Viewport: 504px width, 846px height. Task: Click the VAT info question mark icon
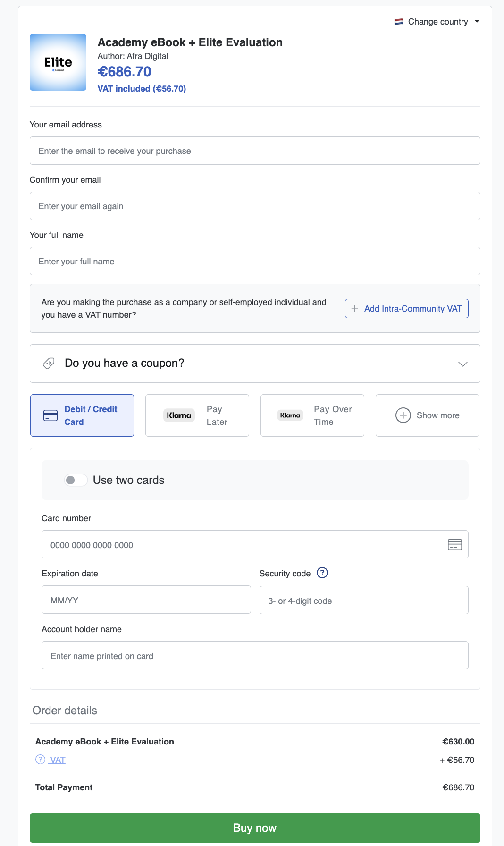(x=41, y=760)
